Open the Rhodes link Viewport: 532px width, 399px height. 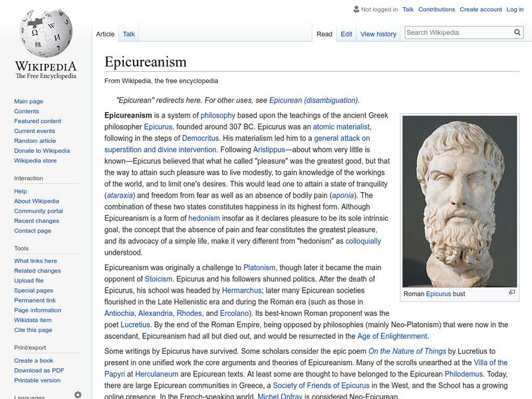(x=190, y=313)
